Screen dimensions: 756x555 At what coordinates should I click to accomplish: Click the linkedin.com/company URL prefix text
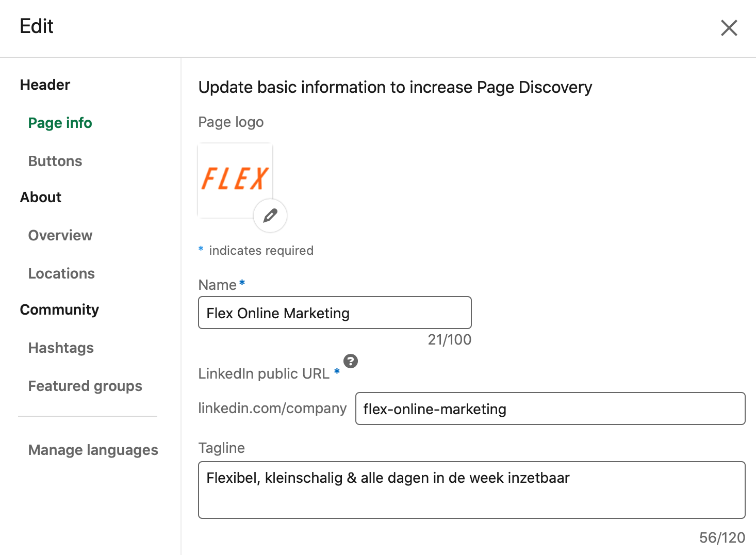(272, 408)
